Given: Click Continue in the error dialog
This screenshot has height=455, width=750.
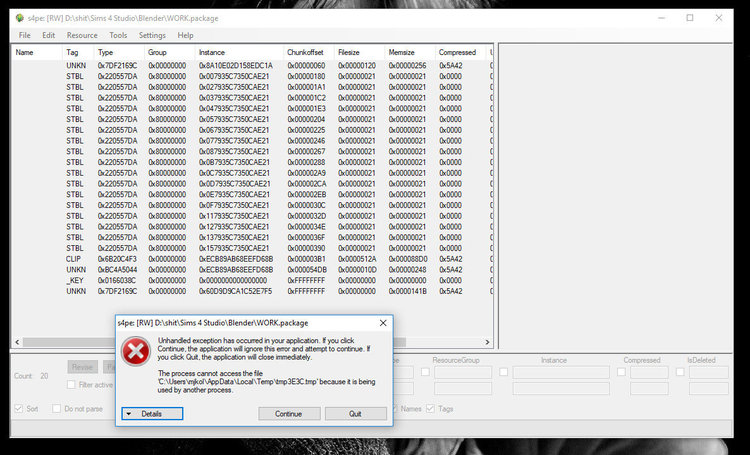Looking at the screenshot, I should click(x=289, y=414).
